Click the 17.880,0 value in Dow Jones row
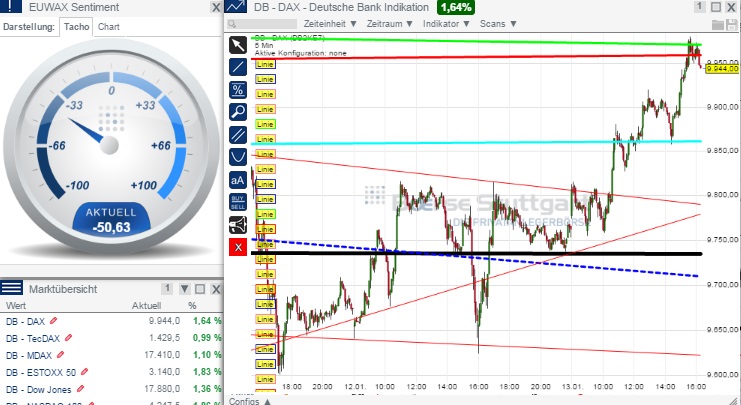 point(162,389)
